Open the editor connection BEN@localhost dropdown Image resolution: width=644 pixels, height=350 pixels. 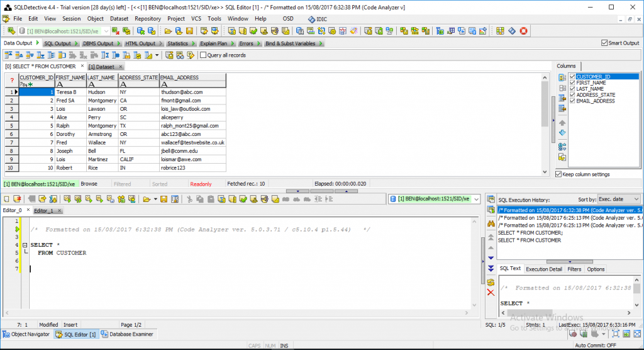tap(475, 199)
